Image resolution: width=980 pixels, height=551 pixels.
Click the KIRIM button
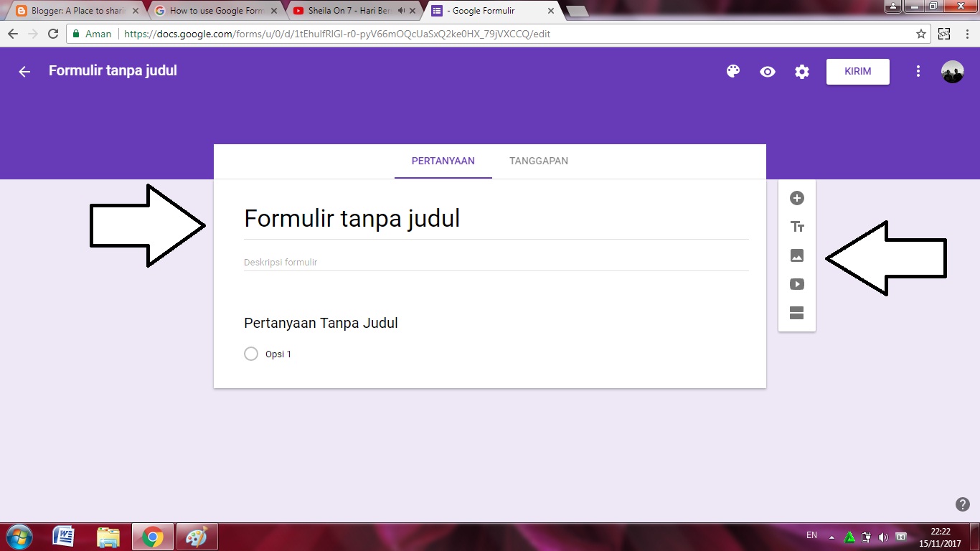tap(857, 71)
